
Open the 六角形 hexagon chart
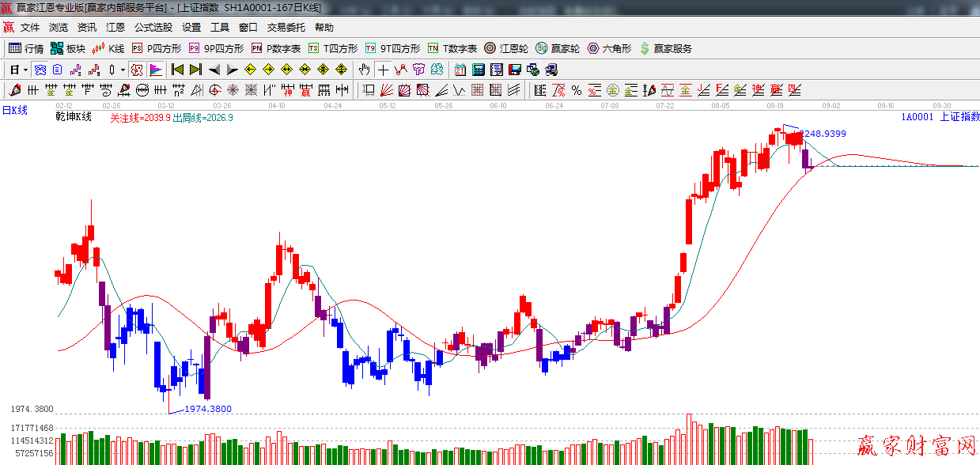coord(609,48)
